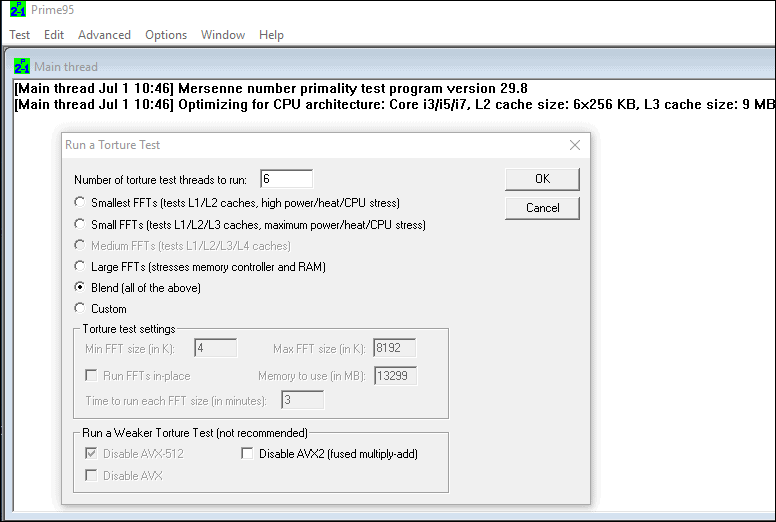Click the 'Min FFT size (in K)' label
Screen dimensions: 776x522
click(x=130, y=349)
